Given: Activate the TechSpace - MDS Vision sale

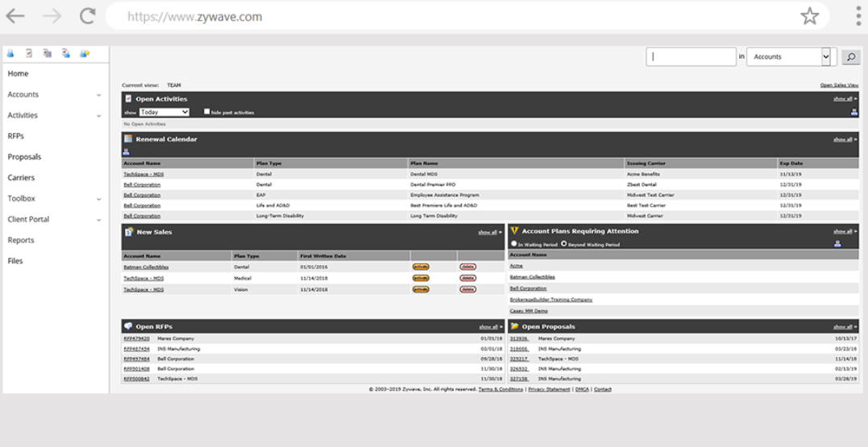Looking at the screenshot, I should point(421,289).
